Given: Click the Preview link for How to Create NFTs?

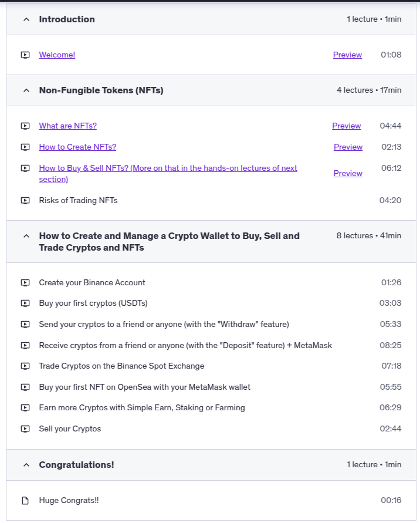Looking at the screenshot, I should point(348,147).
